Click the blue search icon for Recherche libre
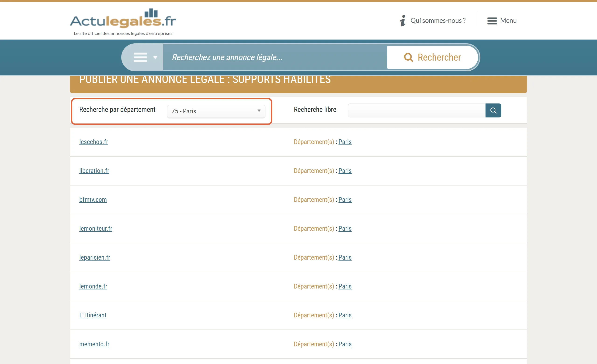Image resolution: width=597 pixels, height=364 pixels. [493, 110]
